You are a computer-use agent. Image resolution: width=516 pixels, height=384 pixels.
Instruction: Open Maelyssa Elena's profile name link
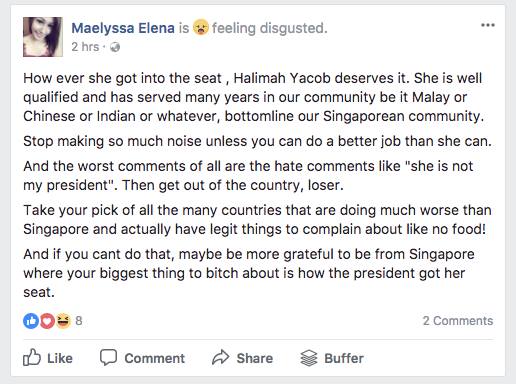pos(123,28)
